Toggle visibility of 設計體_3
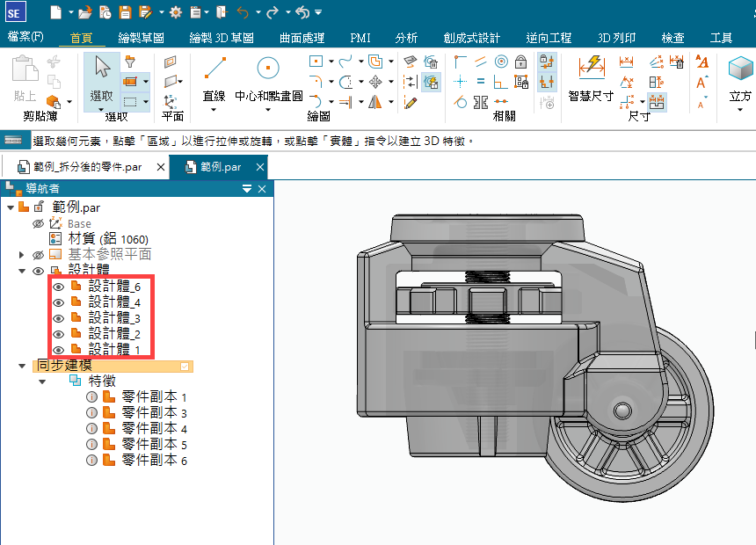The image size is (756, 545). click(x=59, y=317)
